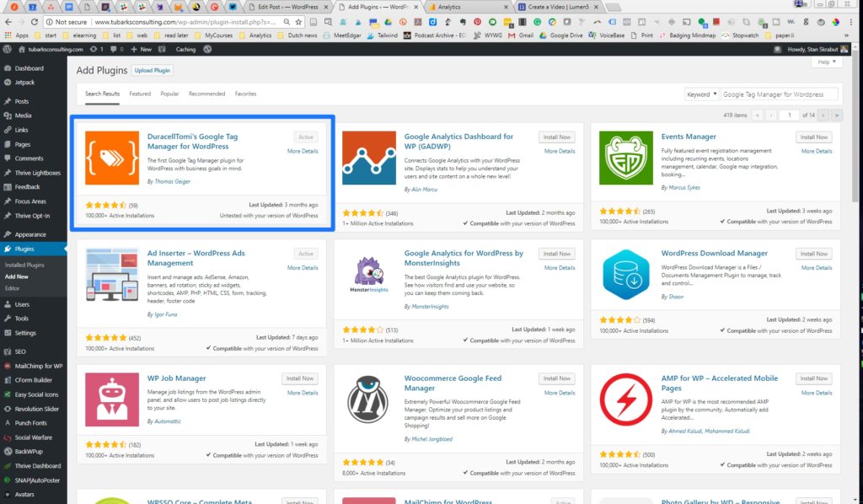Expand the Keyword search type dropdown
The height and width of the screenshot is (504, 863).
point(702,94)
